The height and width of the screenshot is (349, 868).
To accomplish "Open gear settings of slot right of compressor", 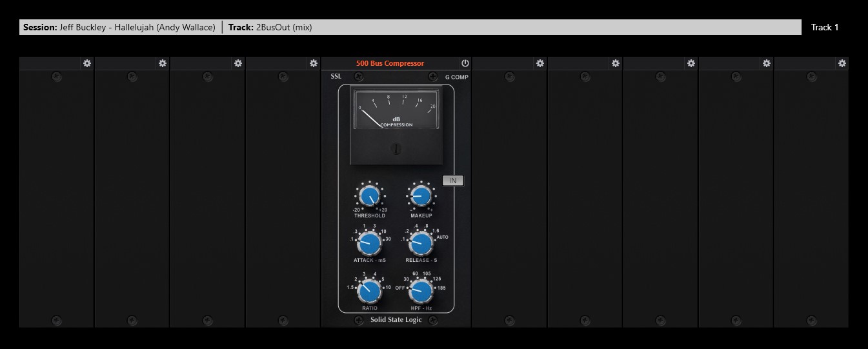I will pyautogui.click(x=540, y=63).
